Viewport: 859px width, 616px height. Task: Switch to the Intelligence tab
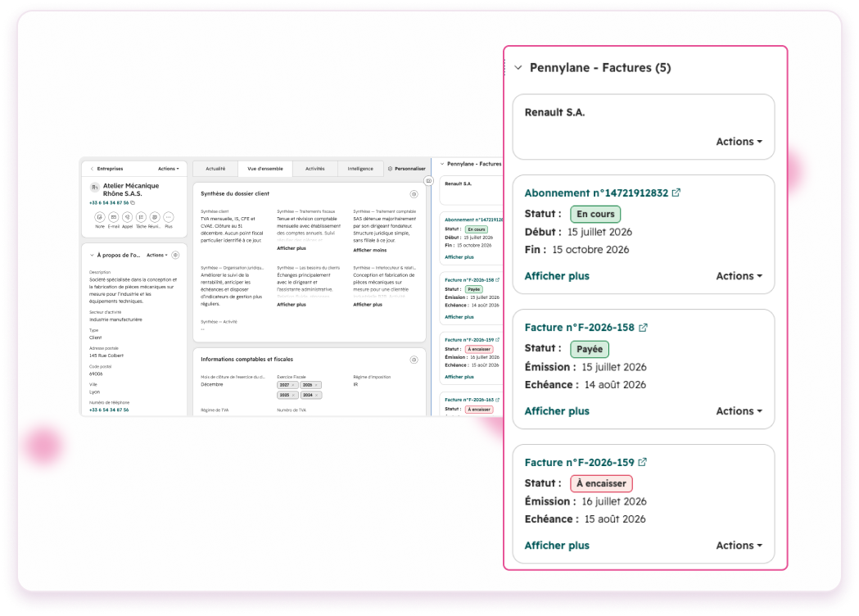[360, 169]
